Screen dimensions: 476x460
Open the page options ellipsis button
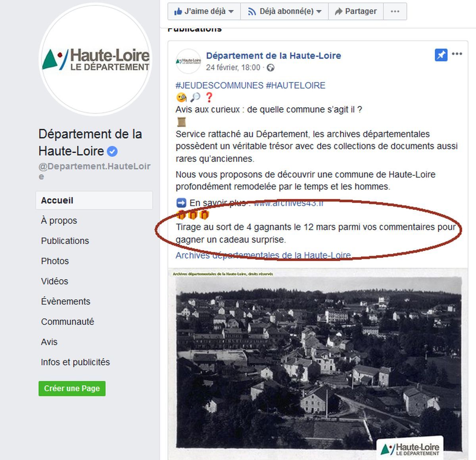[x=395, y=11]
